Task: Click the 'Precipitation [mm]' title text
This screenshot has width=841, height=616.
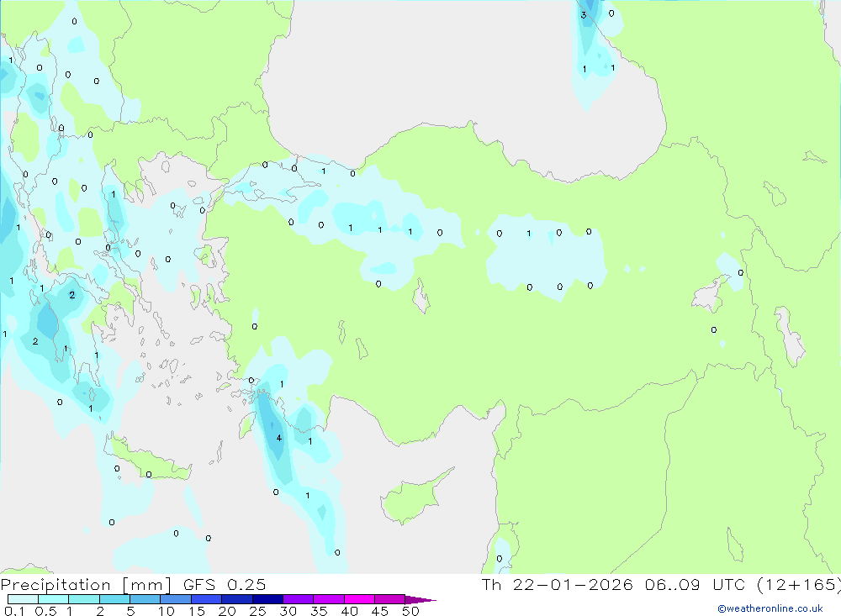Action: [x=86, y=585]
